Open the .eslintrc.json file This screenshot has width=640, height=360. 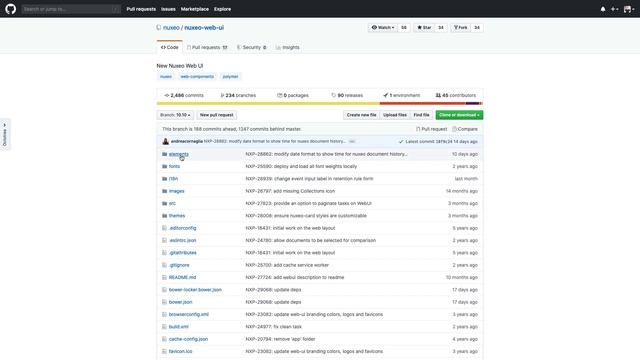182,240
